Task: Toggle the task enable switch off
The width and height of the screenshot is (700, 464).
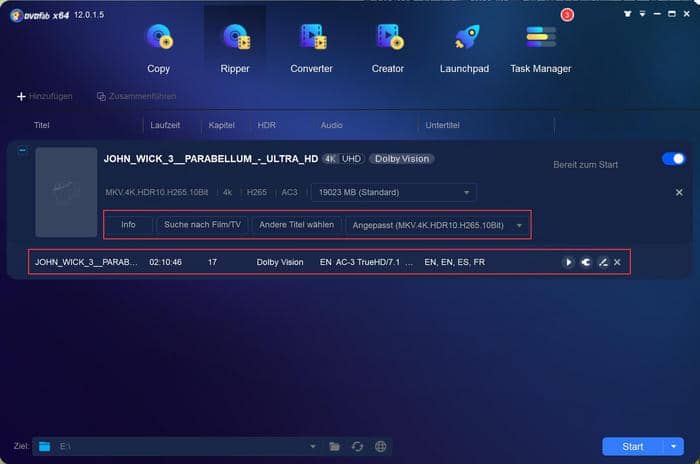Action: pos(674,159)
